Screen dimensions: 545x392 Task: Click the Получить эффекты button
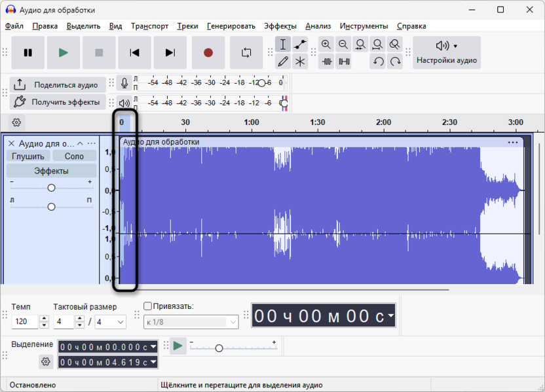tap(57, 102)
